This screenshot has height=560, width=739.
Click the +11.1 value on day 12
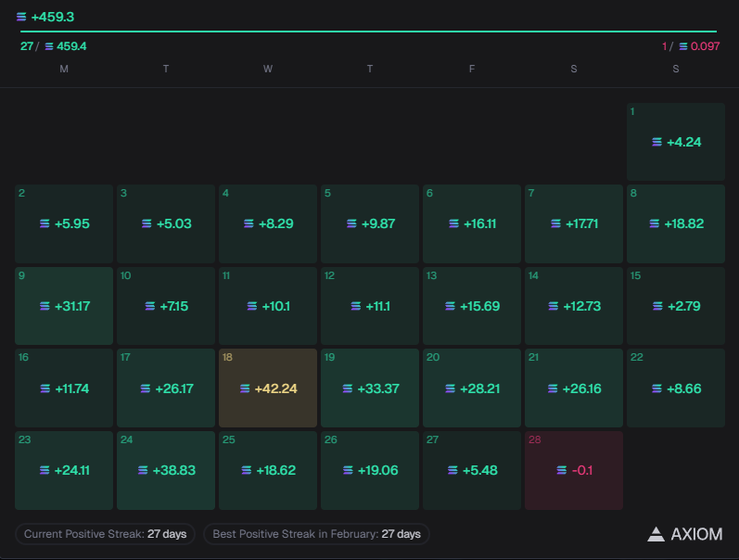[x=377, y=306]
